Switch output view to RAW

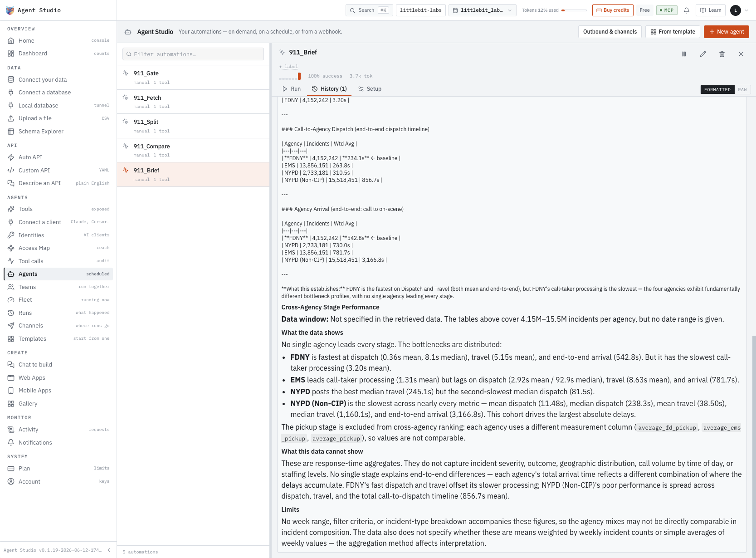click(x=742, y=90)
